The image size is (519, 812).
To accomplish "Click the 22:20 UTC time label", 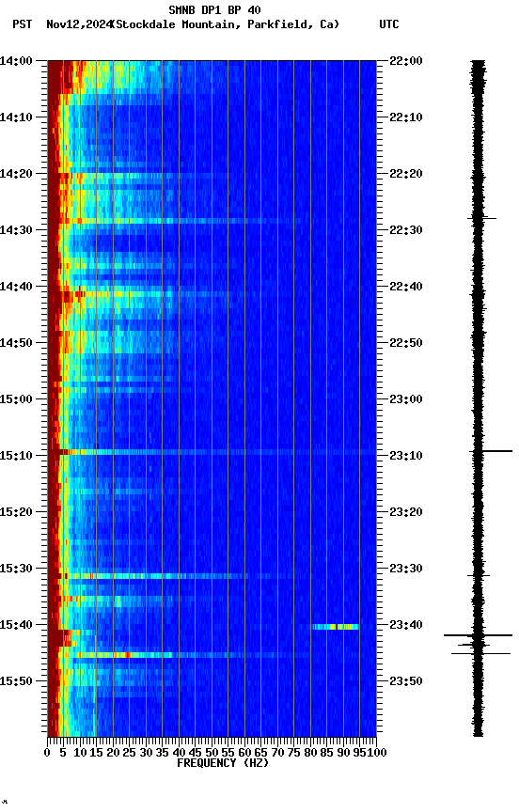I will pos(406,174).
